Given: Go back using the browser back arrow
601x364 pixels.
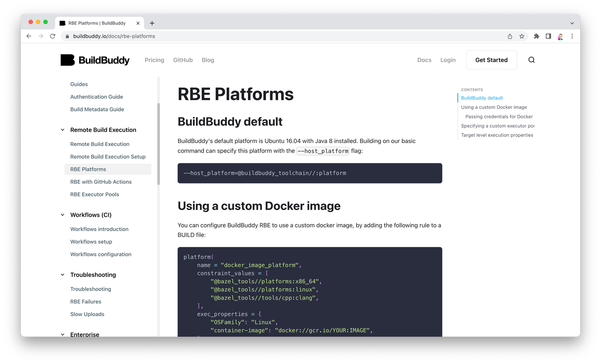Looking at the screenshot, I should (29, 36).
